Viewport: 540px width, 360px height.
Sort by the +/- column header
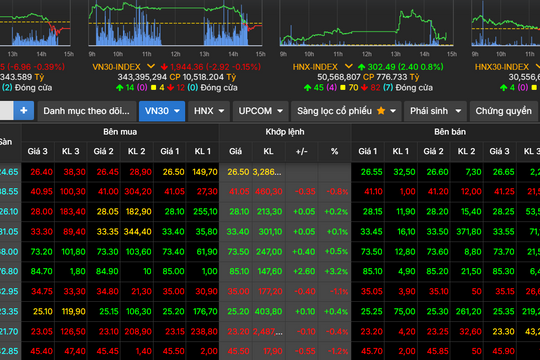[302, 151]
